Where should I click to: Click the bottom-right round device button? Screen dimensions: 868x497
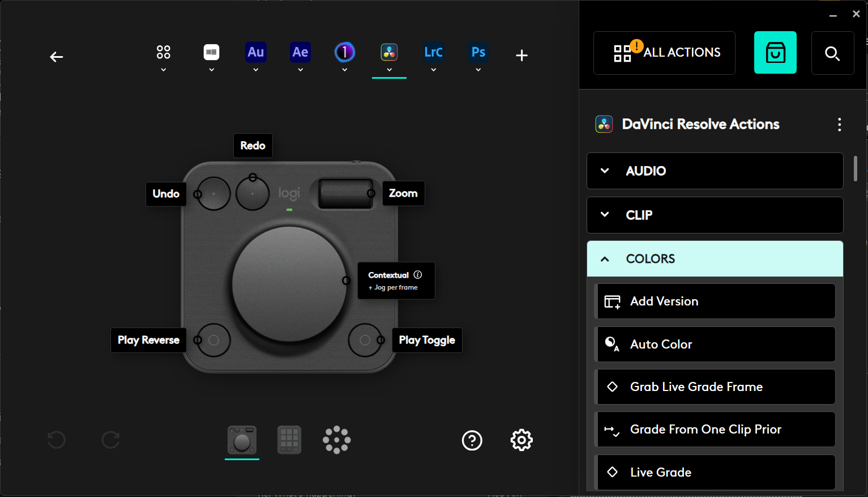tap(365, 340)
